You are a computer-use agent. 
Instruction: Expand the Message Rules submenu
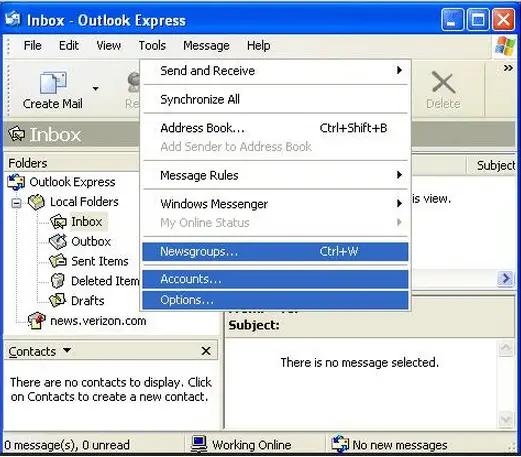point(275,175)
